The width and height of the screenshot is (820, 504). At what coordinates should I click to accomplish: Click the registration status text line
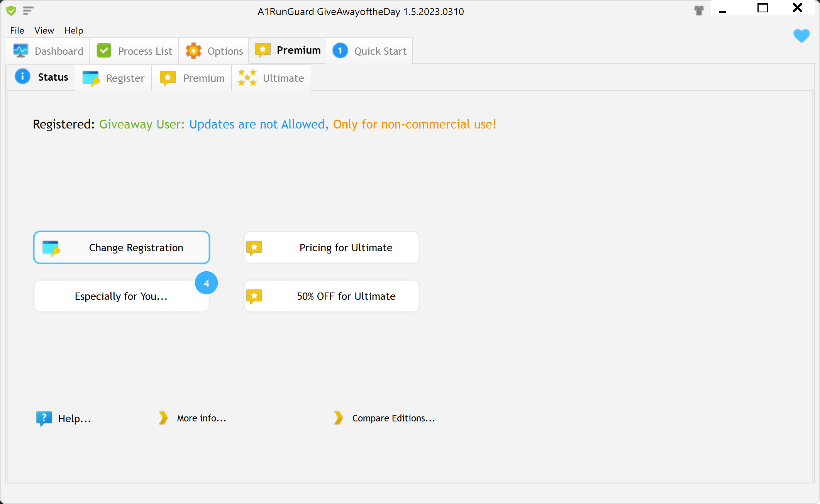tap(264, 124)
